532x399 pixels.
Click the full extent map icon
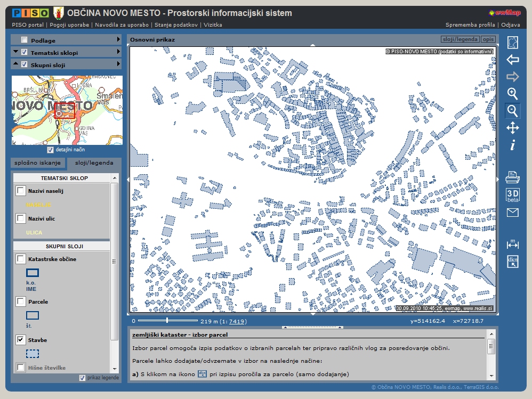click(512, 42)
